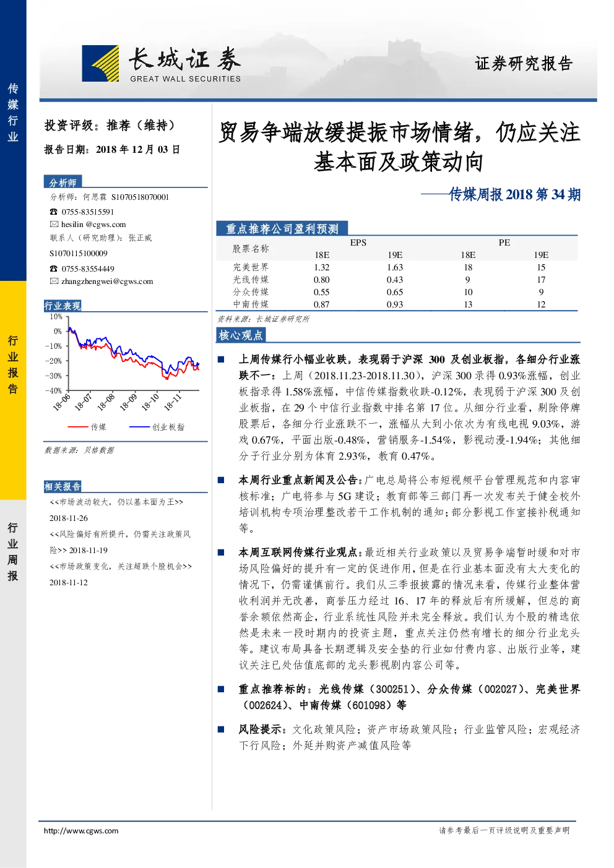Select the 核心观点 section heading
Image resolution: width=614 pixels, height=868 pixels.
241,335
